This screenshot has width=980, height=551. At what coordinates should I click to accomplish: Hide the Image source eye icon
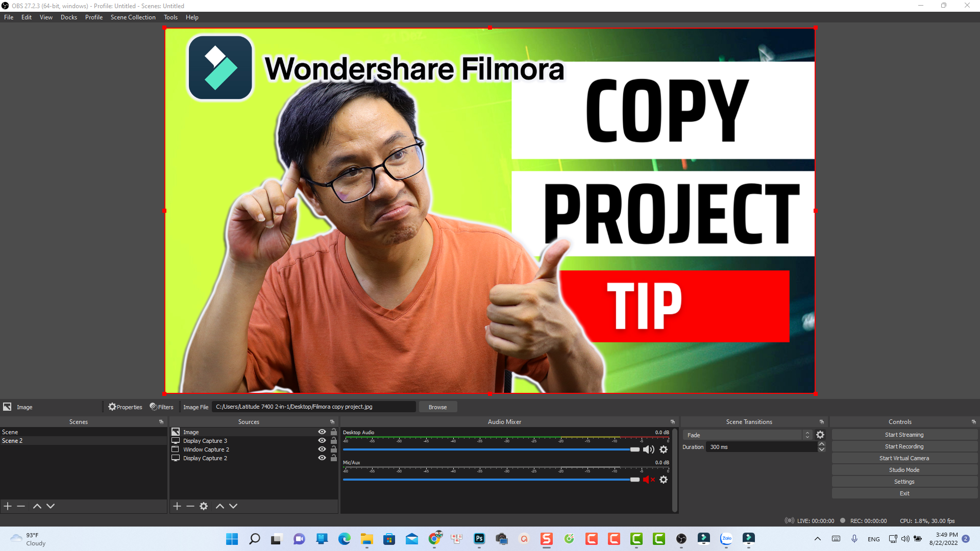coord(322,432)
